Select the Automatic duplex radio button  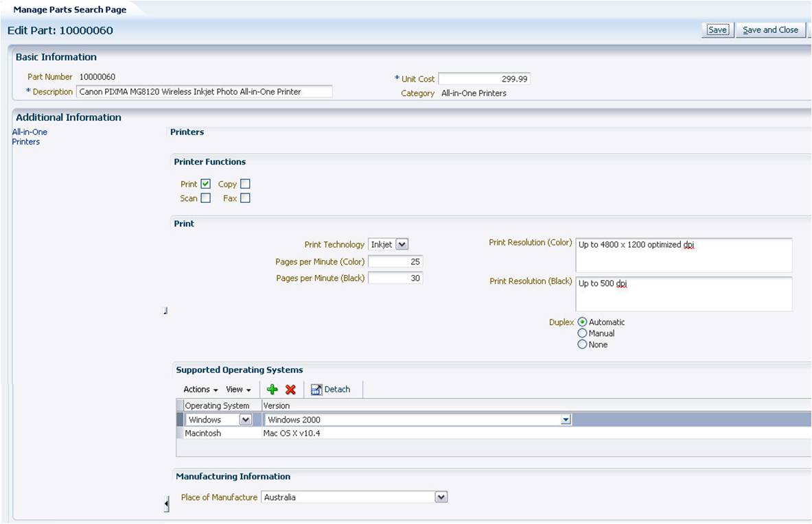click(x=582, y=322)
